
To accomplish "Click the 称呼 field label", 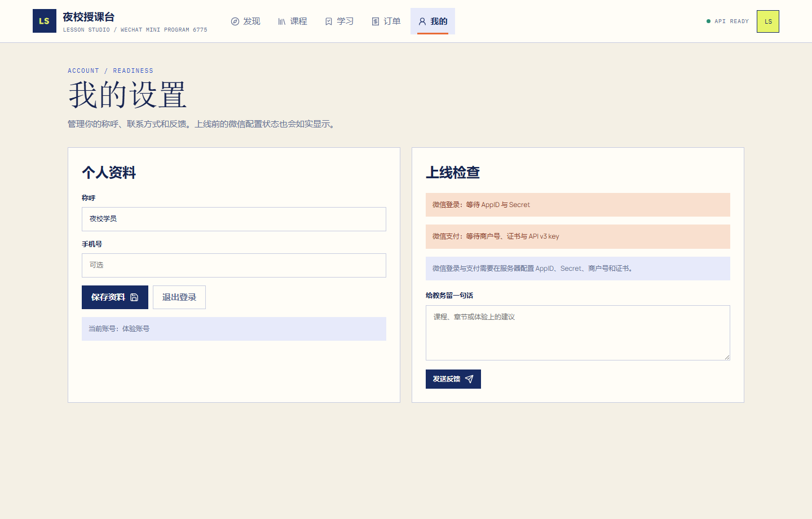I will click(x=89, y=198).
